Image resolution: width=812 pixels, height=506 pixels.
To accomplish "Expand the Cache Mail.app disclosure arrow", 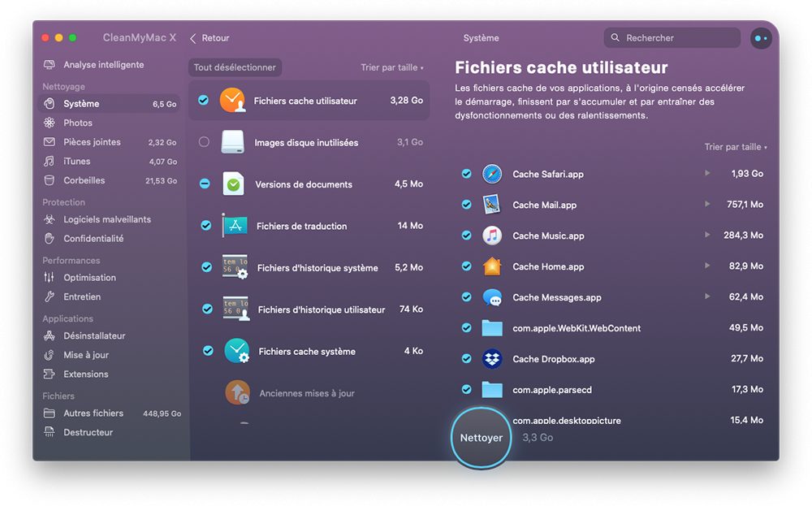I will pyautogui.click(x=707, y=205).
